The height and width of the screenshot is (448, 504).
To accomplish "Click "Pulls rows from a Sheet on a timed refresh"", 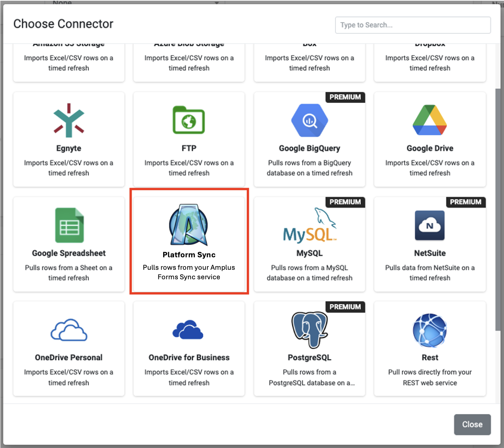I will (x=69, y=273).
